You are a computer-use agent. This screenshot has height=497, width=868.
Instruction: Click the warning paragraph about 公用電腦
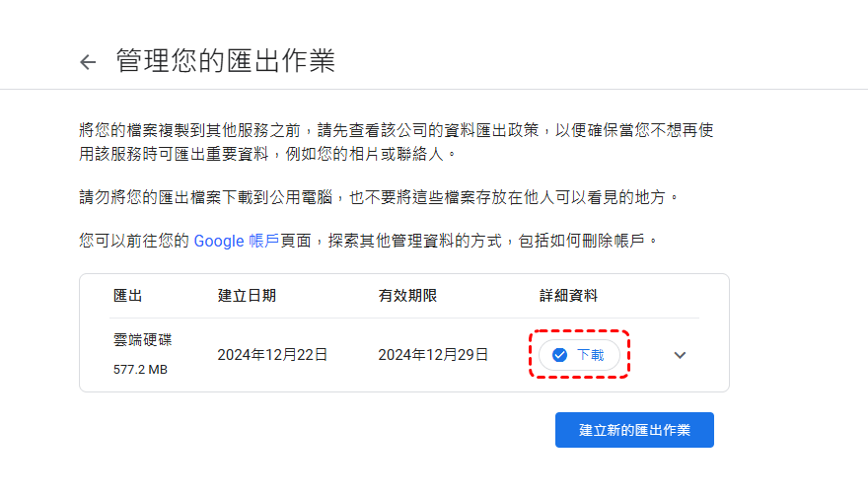click(379, 198)
